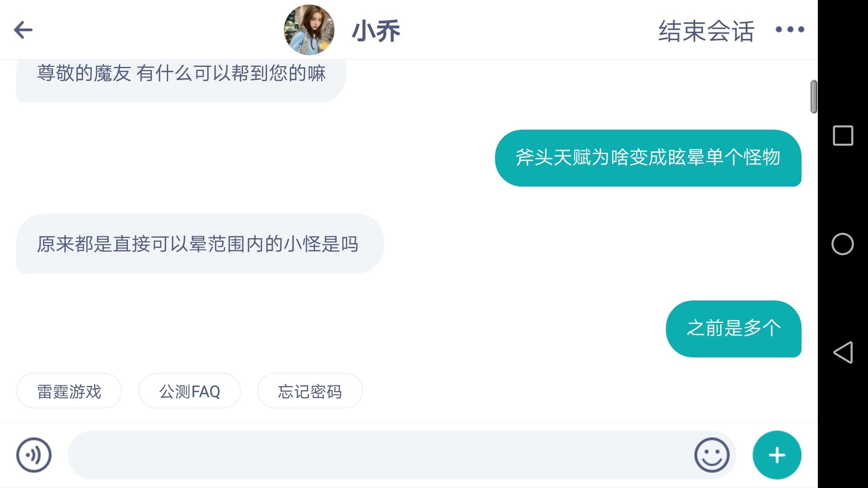Select the 公测FAQ quick reply chip
The image size is (868, 488).
point(189,391)
